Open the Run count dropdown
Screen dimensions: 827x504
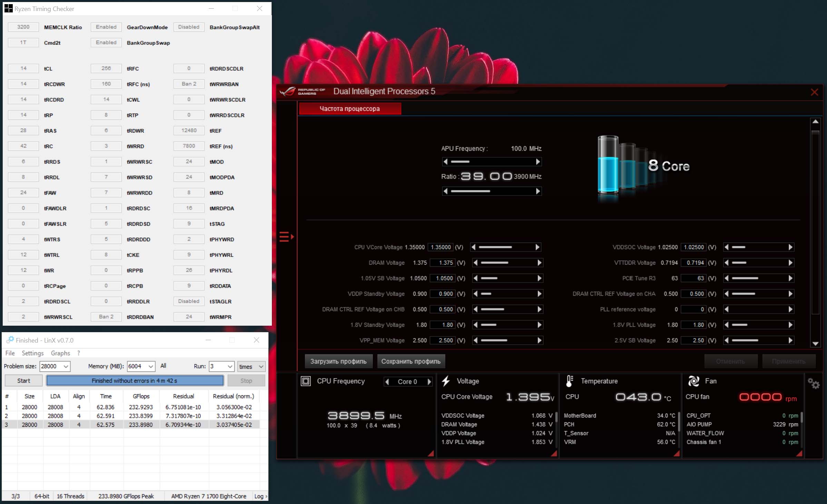coord(230,366)
